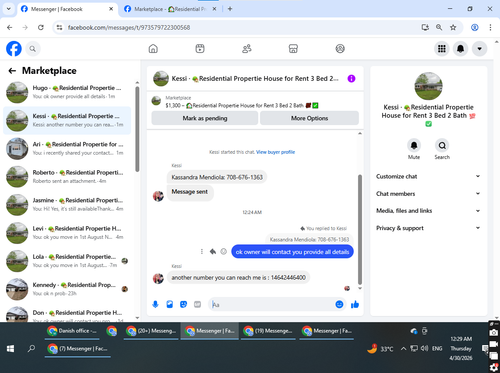The image size is (500, 373).
Task: Open the Marketplace storefront icon
Action: [x=293, y=49]
